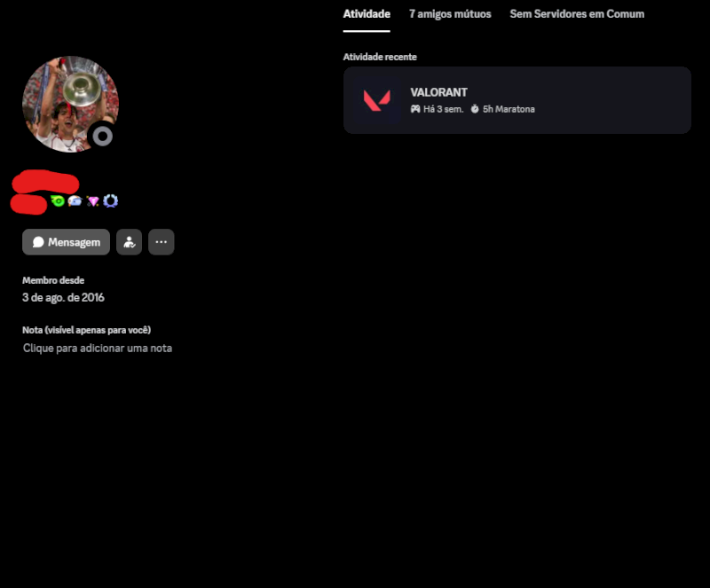Click the note field to add a note

click(98, 348)
